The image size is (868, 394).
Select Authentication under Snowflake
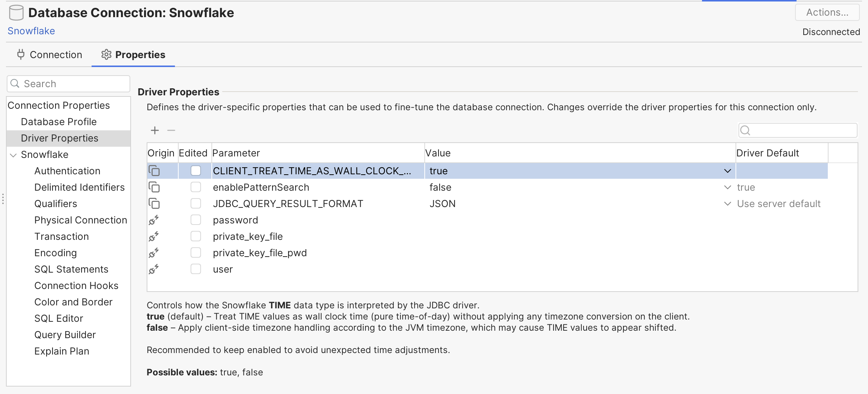[67, 171]
